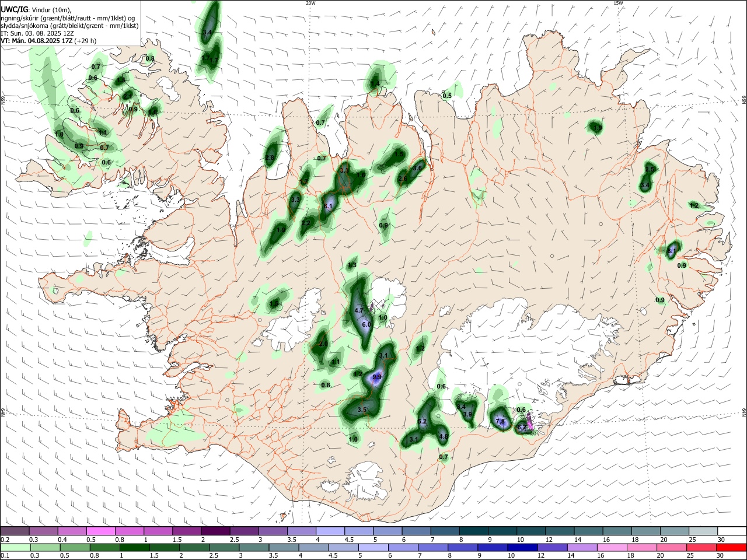This screenshot has width=747, height=560.
Task: Click the 4.7 precipitation value
Action: tap(359, 310)
